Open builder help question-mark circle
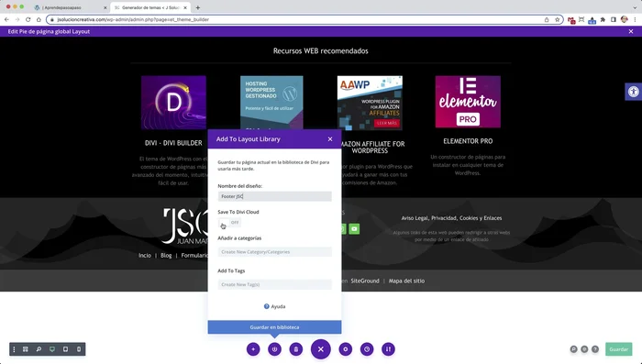 pyautogui.click(x=595, y=349)
